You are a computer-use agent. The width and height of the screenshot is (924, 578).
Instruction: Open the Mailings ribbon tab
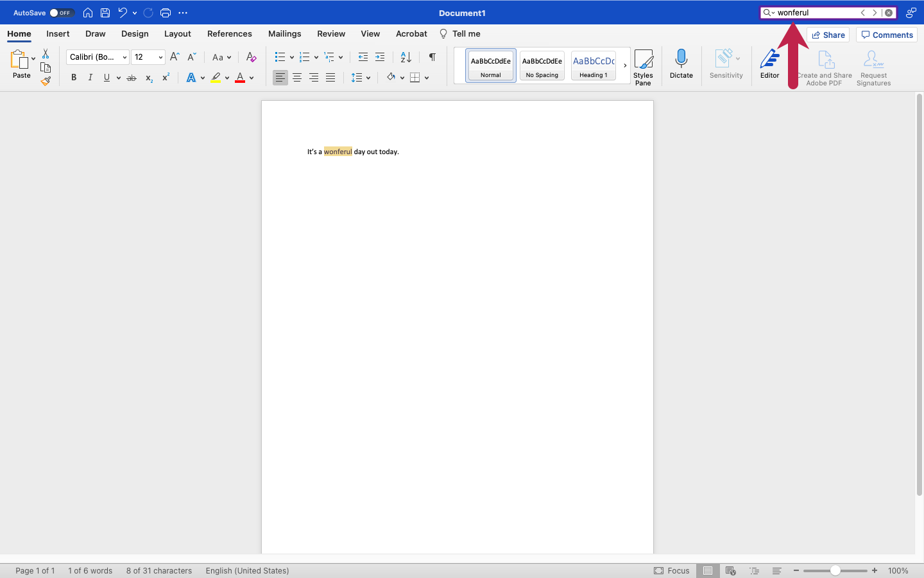click(x=284, y=33)
